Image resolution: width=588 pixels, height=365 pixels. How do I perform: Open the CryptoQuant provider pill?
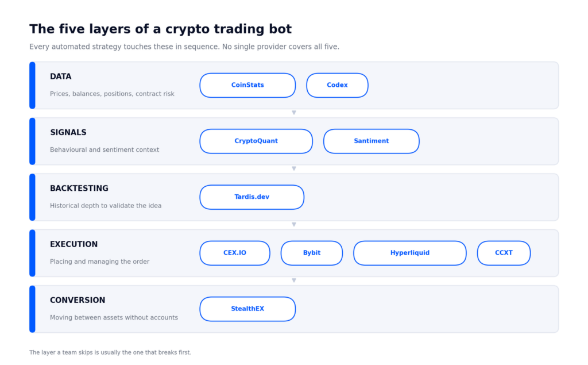click(256, 141)
